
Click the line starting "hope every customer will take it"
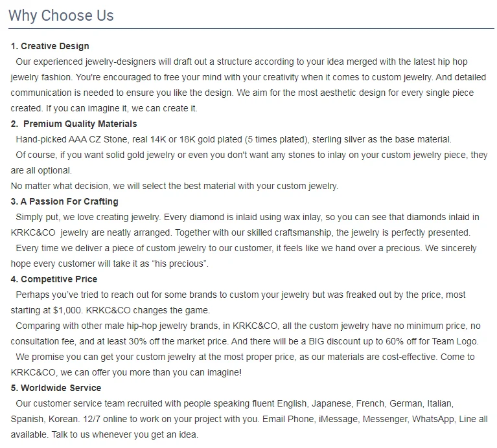pos(110,263)
